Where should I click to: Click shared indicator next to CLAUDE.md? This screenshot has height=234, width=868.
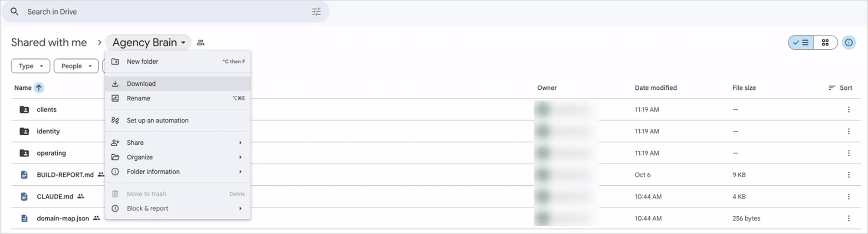click(x=81, y=196)
